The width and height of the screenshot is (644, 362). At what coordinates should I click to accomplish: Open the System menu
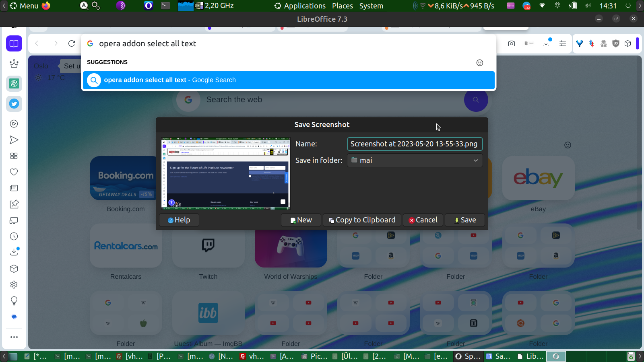coord(371,6)
